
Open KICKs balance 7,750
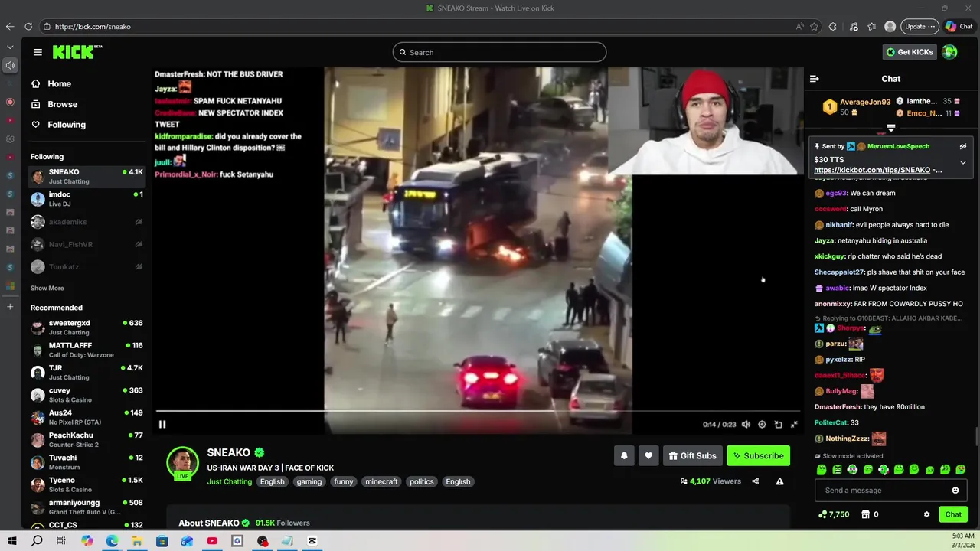pos(834,514)
